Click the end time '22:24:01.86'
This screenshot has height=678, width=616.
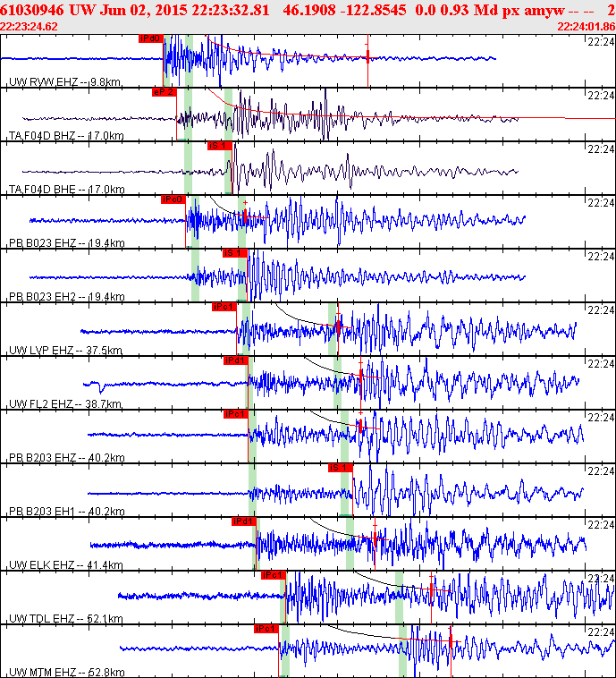point(586,27)
